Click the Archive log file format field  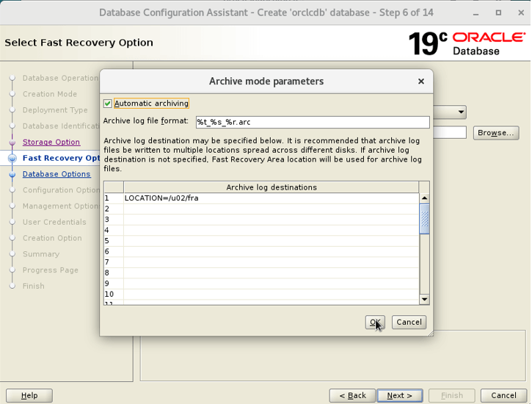tap(312, 122)
